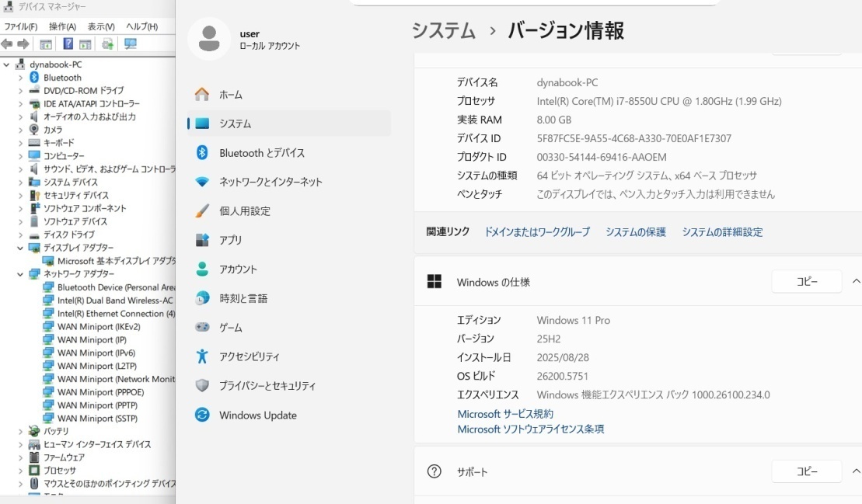Click the Windows logo beside Windows の仕様
This screenshot has height=504, width=862.
coord(434,282)
